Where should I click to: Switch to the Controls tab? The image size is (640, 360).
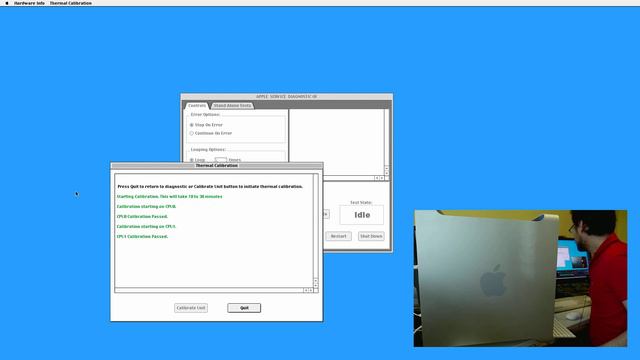(x=197, y=105)
